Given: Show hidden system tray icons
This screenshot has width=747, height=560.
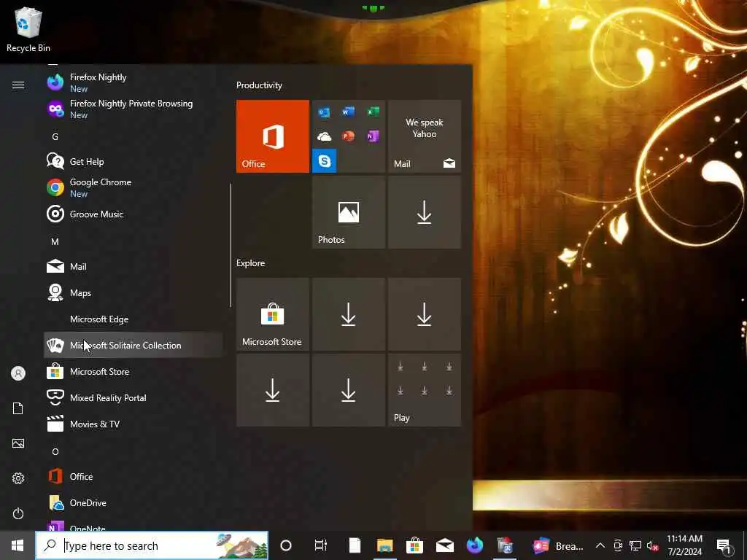Looking at the screenshot, I should click(x=600, y=545).
